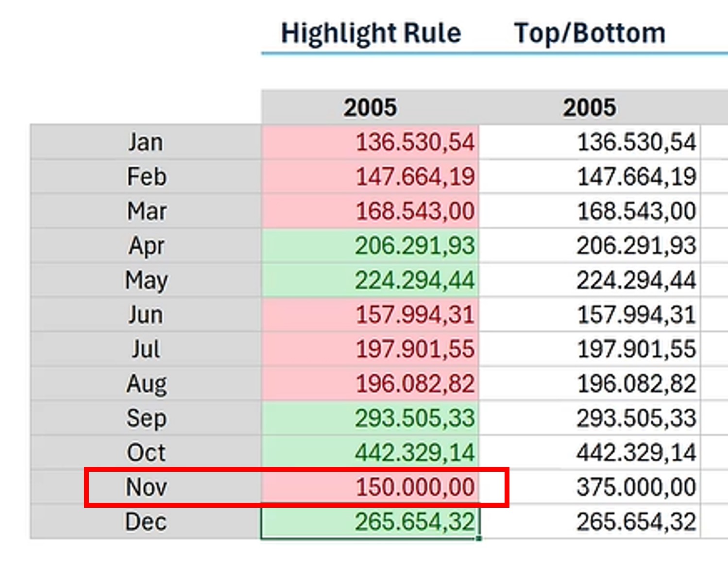Select the 2005 header under Highlight Rule
Viewport: 728px width, 571px height.
pos(370,107)
